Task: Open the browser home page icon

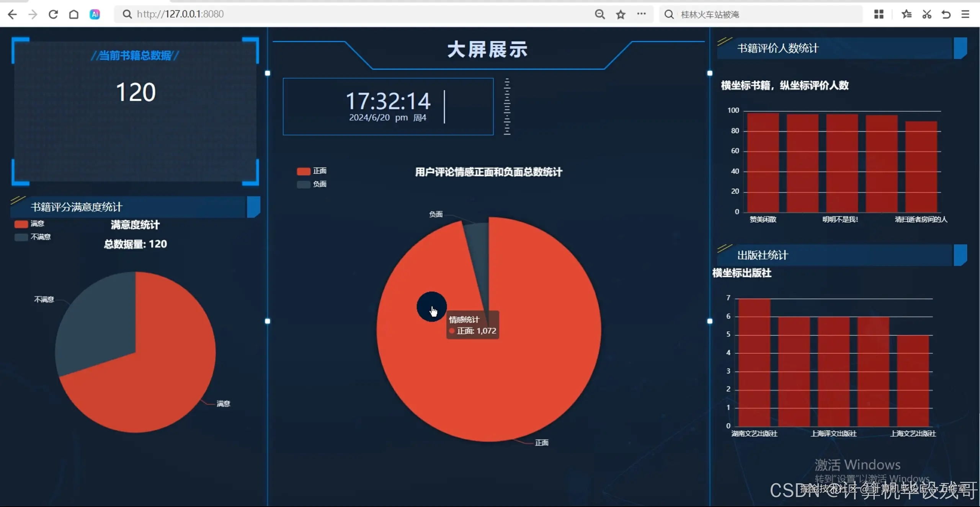Action: pyautogui.click(x=74, y=14)
